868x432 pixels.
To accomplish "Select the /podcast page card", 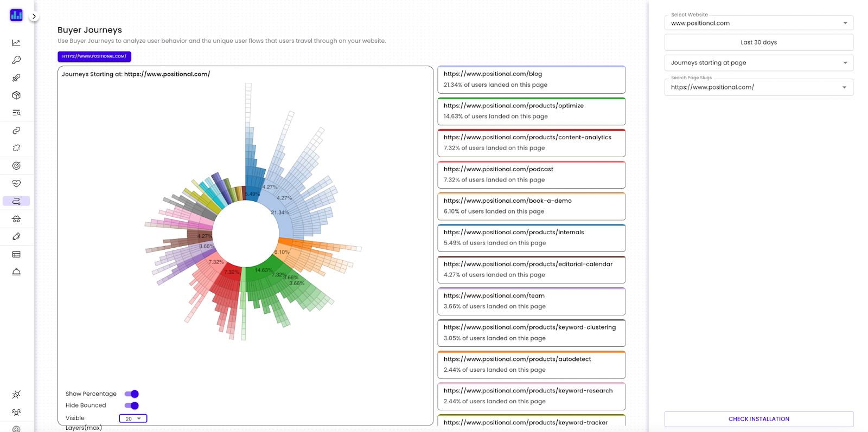I will pos(531,175).
